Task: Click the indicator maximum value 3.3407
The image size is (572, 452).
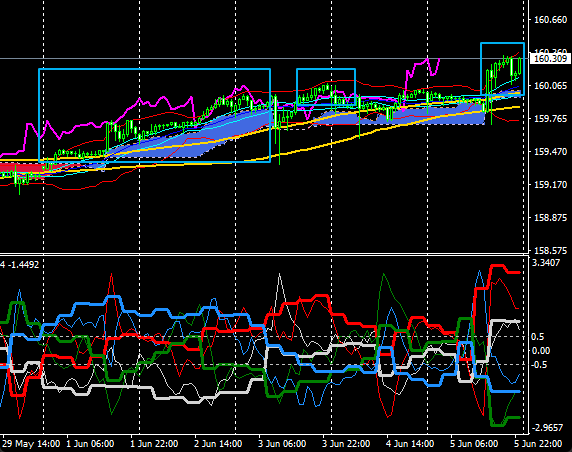Action: point(546,263)
